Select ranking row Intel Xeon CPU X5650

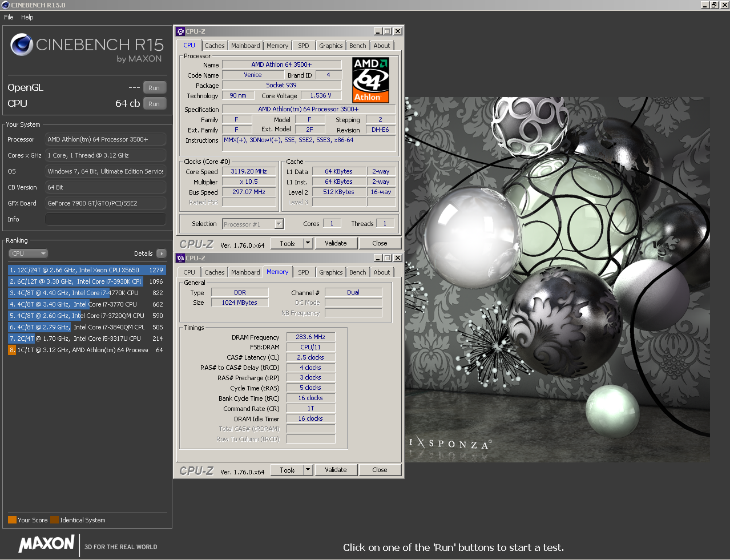[87, 270]
